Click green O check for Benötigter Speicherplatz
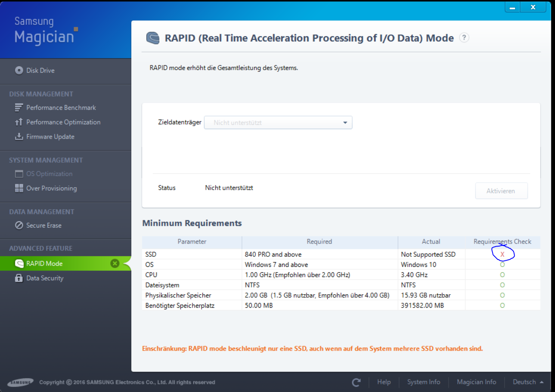 [502, 306]
